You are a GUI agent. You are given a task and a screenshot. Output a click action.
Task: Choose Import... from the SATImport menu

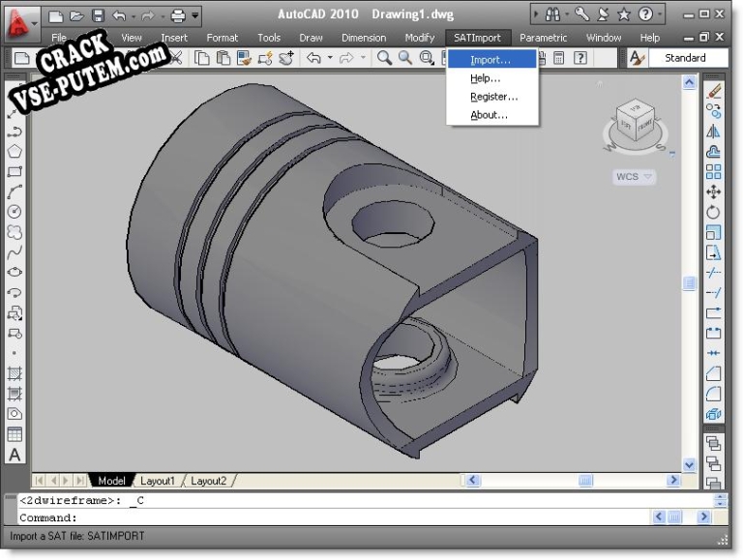490,60
